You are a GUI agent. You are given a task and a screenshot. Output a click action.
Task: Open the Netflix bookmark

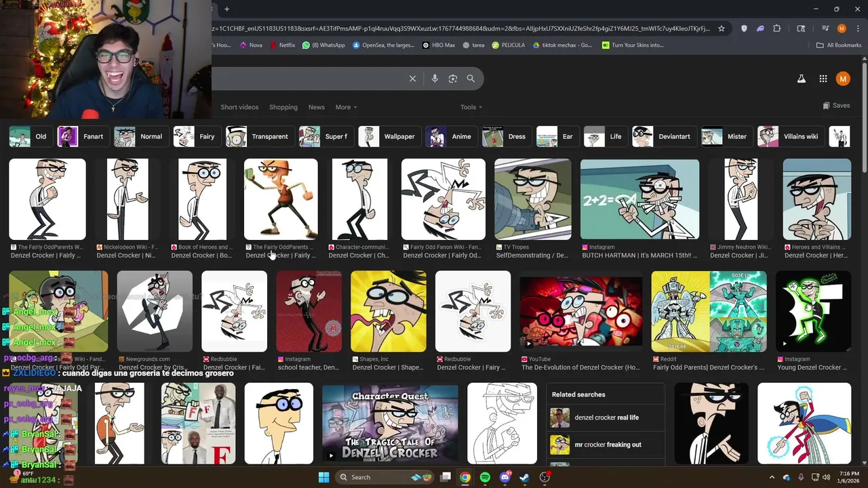pyautogui.click(x=282, y=45)
